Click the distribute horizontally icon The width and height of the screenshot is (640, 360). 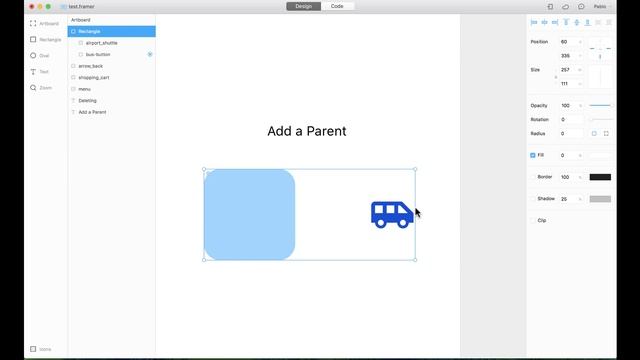click(598, 22)
